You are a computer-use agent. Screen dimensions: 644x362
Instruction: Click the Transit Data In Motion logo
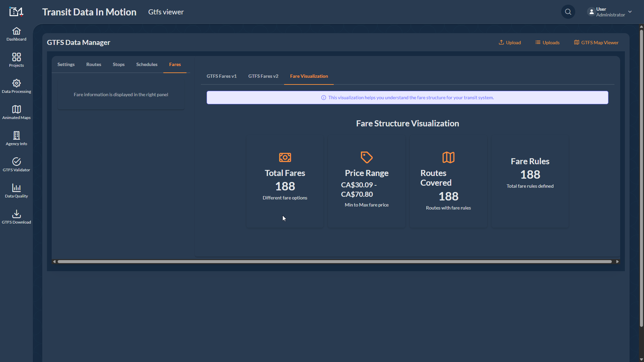[16, 11]
